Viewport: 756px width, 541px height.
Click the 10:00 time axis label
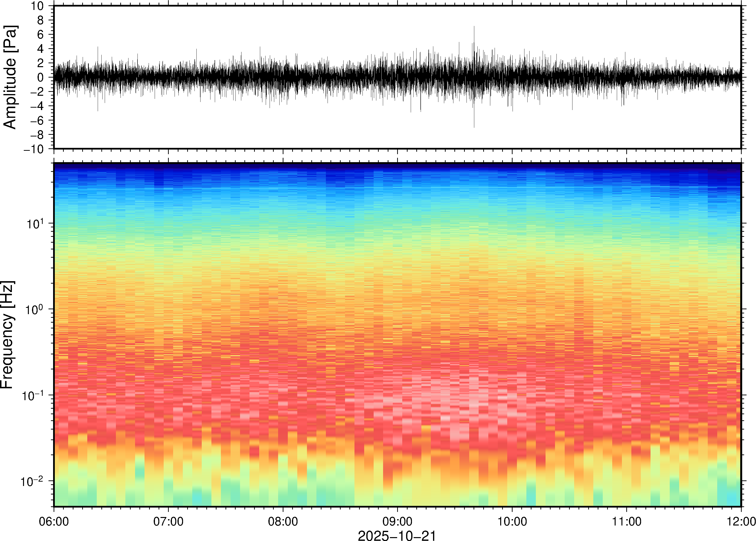[x=512, y=521]
